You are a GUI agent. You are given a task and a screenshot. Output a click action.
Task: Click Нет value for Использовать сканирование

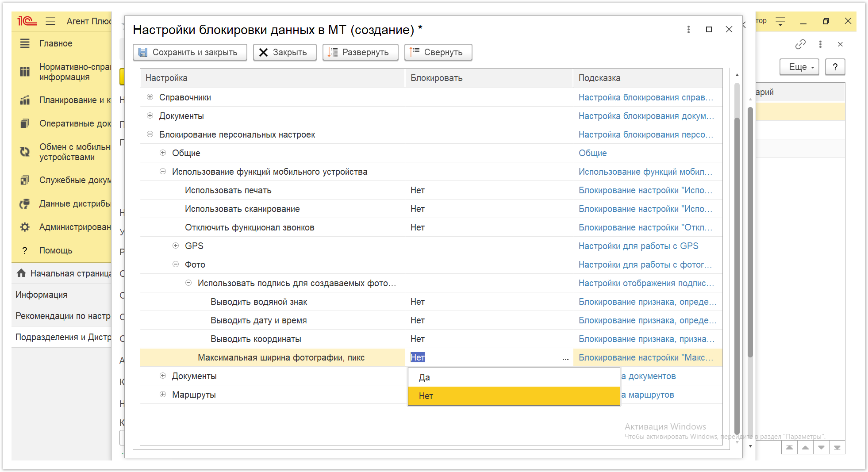pyautogui.click(x=418, y=209)
